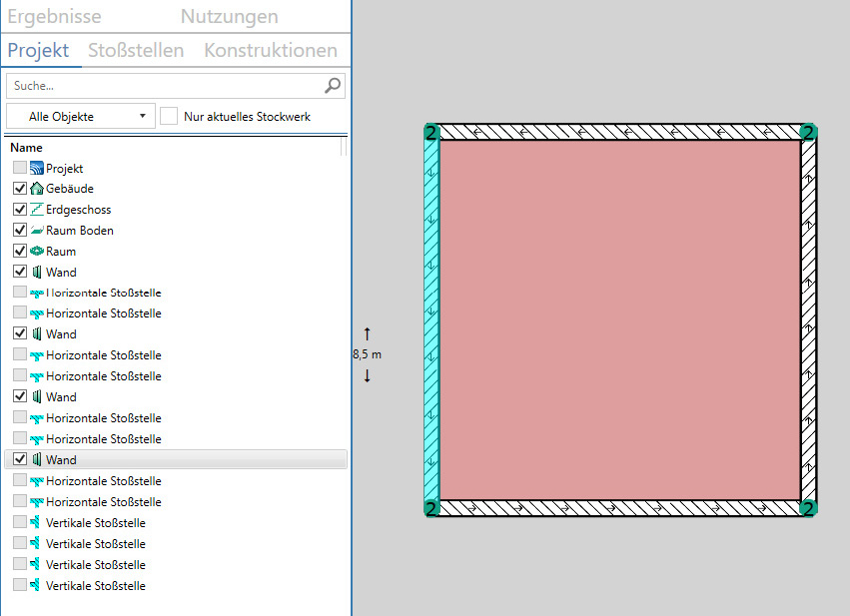Uncheck the Raum checkbox

point(20,251)
